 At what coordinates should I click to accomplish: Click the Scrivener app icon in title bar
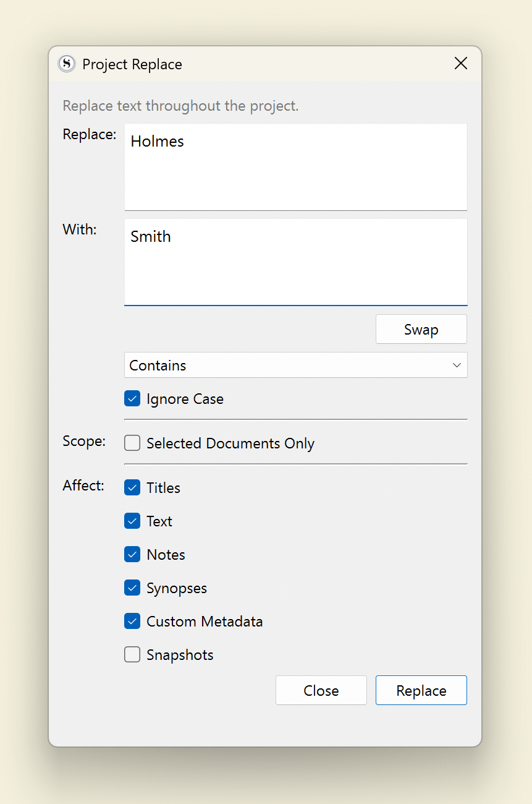(66, 64)
